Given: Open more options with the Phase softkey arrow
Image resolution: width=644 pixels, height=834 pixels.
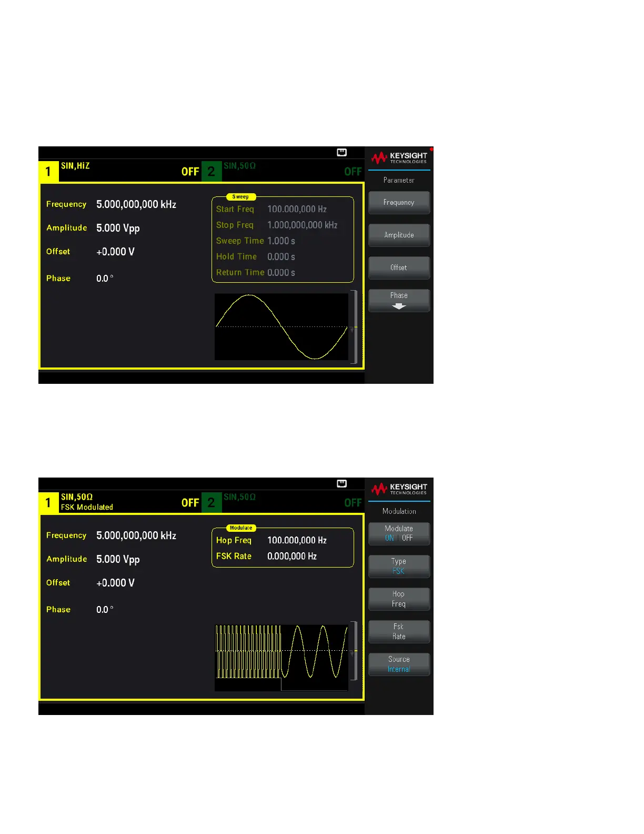Looking at the screenshot, I should [x=399, y=300].
